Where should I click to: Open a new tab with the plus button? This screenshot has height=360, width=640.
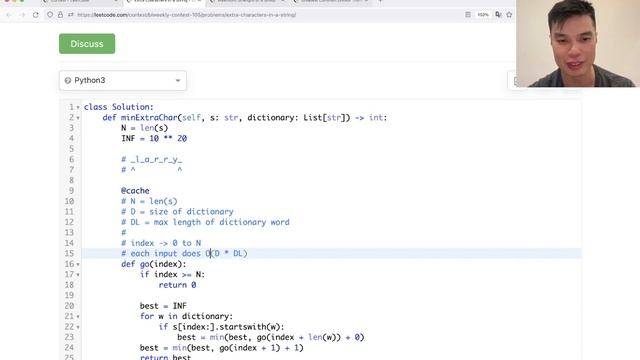click(380, 2)
